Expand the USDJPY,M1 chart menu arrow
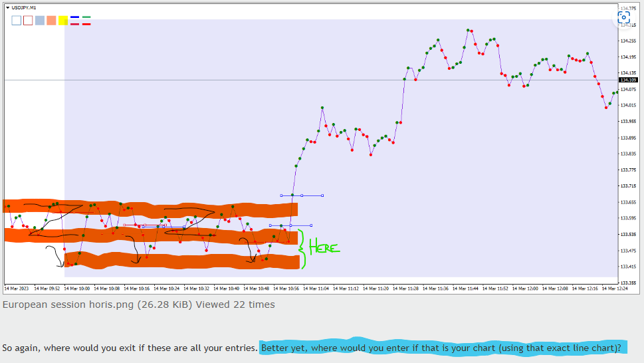Screen dimensions: 644x363 (x=8, y=8)
